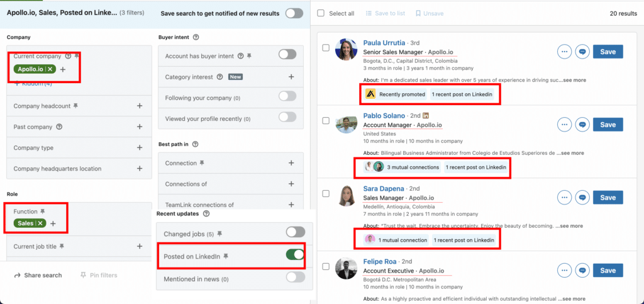Viewport: 644px width, 304px height.
Task: Click pin icon beside Posted on LinkedIn
Action: 226,256
